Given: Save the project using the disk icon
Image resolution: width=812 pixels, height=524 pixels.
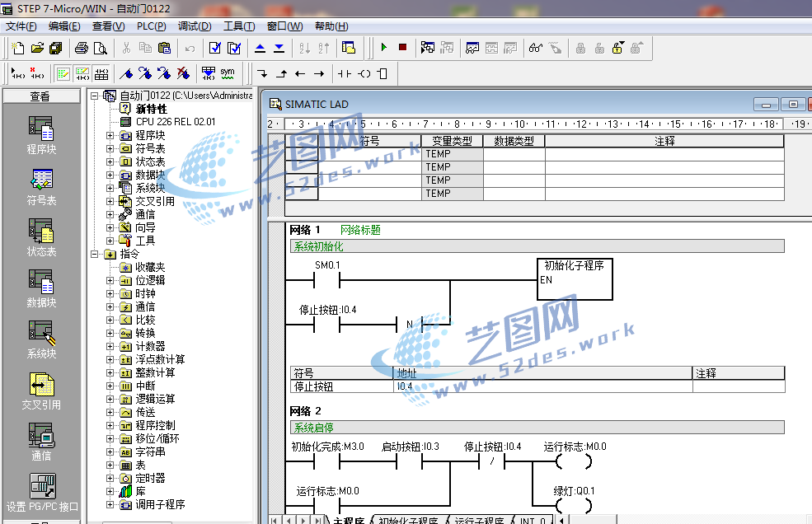Looking at the screenshot, I should click(56, 48).
